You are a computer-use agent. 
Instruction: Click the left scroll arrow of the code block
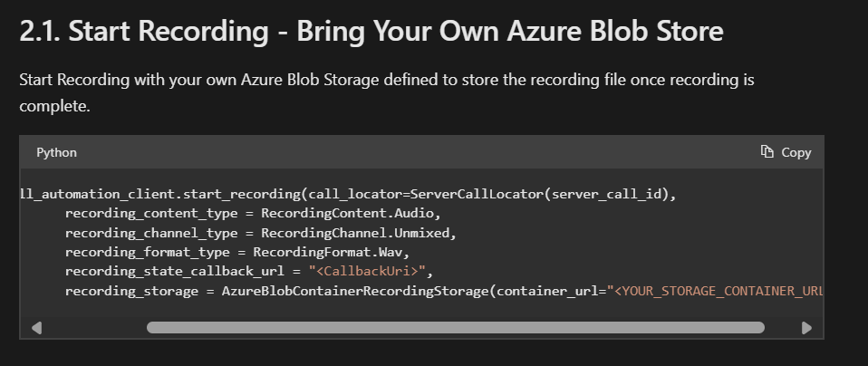coord(36,328)
